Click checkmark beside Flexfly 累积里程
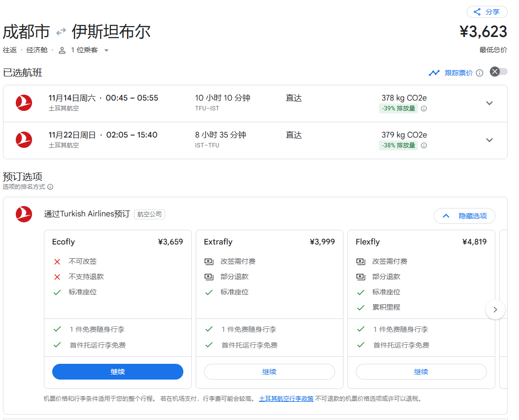Image resolution: width=519 pixels, height=420 pixels. [361, 308]
